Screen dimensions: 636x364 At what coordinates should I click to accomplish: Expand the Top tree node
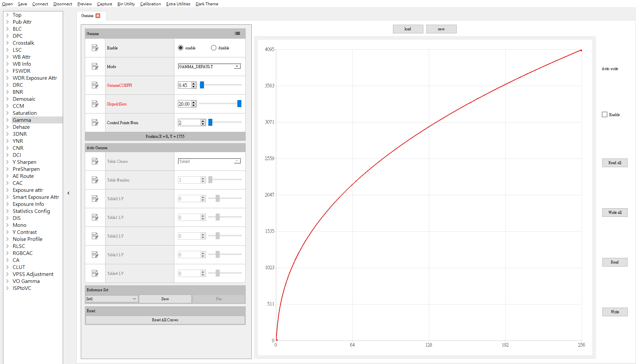(x=7, y=15)
